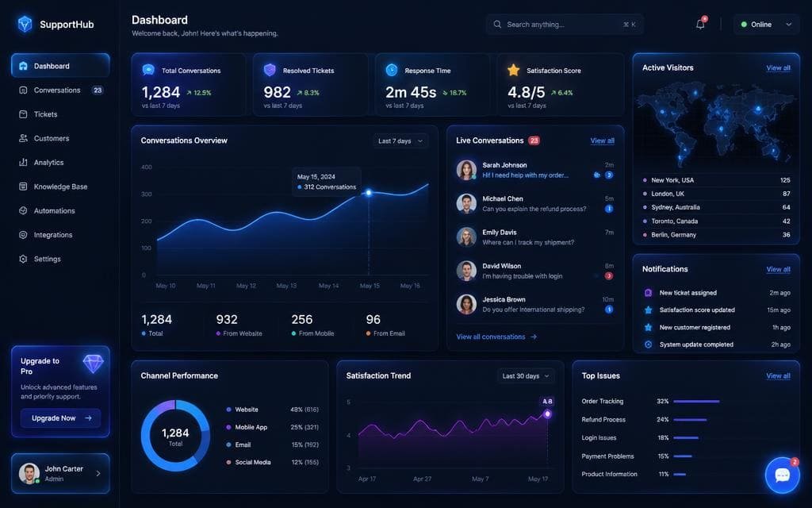
Task: Click the Upgrade to Pro diamond icon
Action: point(94,364)
